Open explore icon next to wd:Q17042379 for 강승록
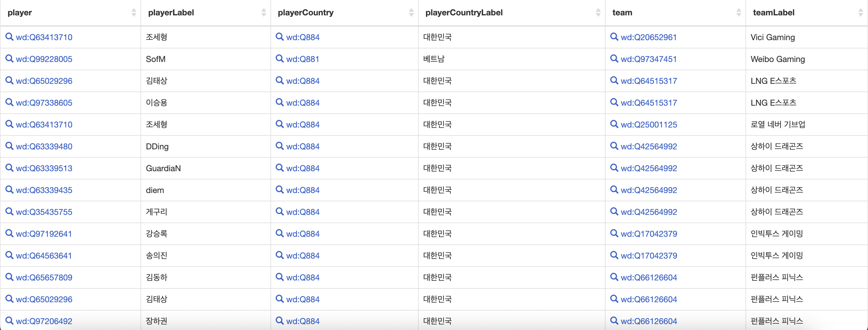Viewport: 868px width, 330px height. tap(614, 233)
